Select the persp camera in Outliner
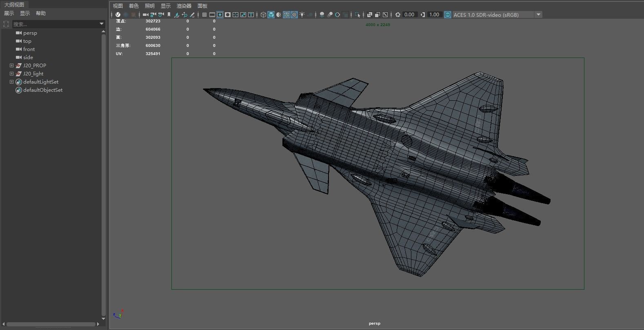The width and height of the screenshot is (644, 330). pos(30,33)
